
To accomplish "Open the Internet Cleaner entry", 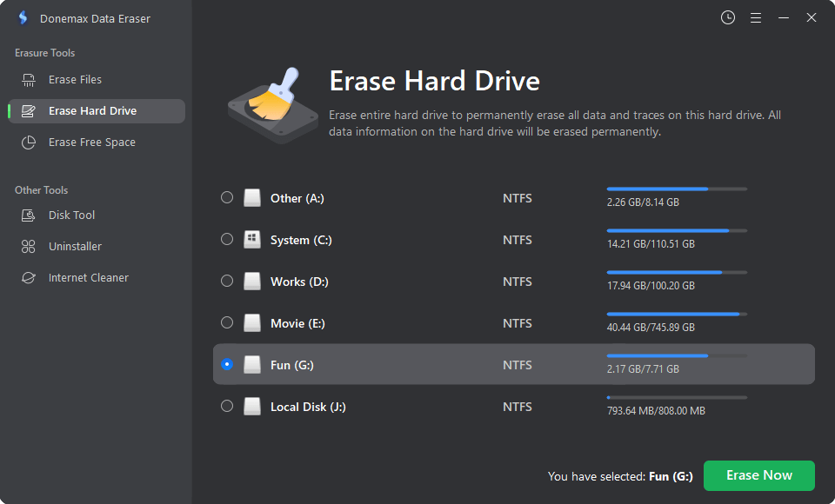I will [97, 278].
